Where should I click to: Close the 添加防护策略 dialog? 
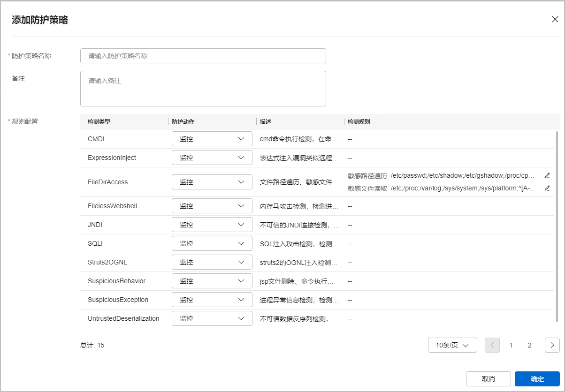coord(555,19)
